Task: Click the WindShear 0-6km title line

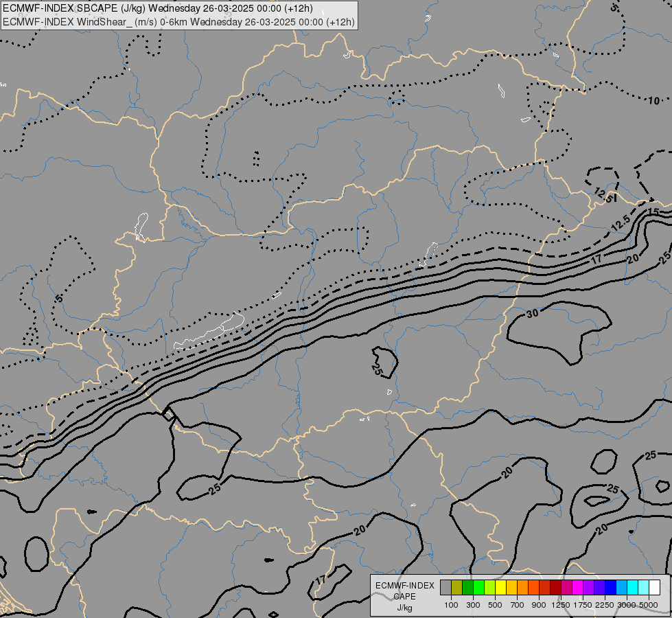Action: pyautogui.click(x=178, y=21)
